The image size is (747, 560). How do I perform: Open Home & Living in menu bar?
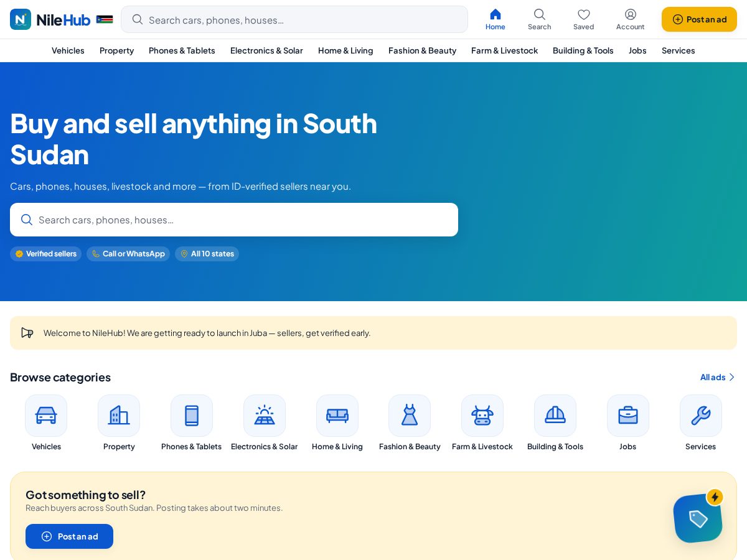point(345,50)
